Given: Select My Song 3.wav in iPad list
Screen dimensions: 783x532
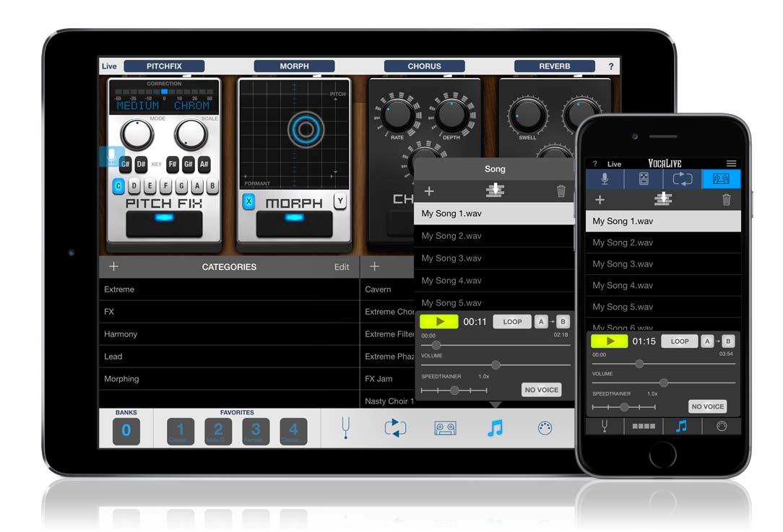Looking at the screenshot, I should click(x=451, y=258).
